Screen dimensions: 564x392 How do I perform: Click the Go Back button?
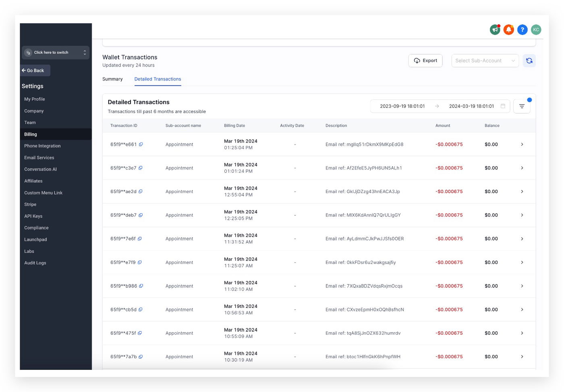coord(35,70)
